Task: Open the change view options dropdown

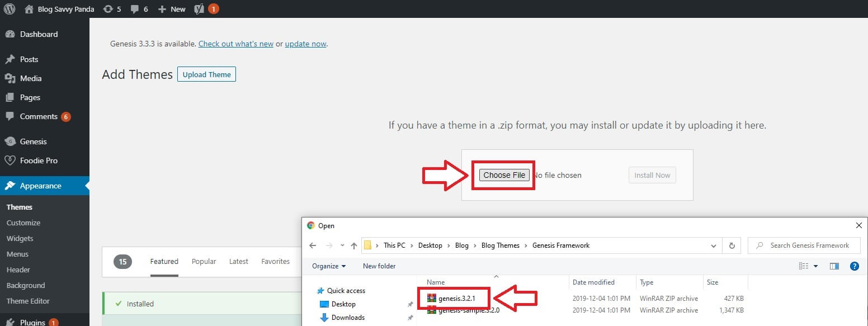Action: 815,266
